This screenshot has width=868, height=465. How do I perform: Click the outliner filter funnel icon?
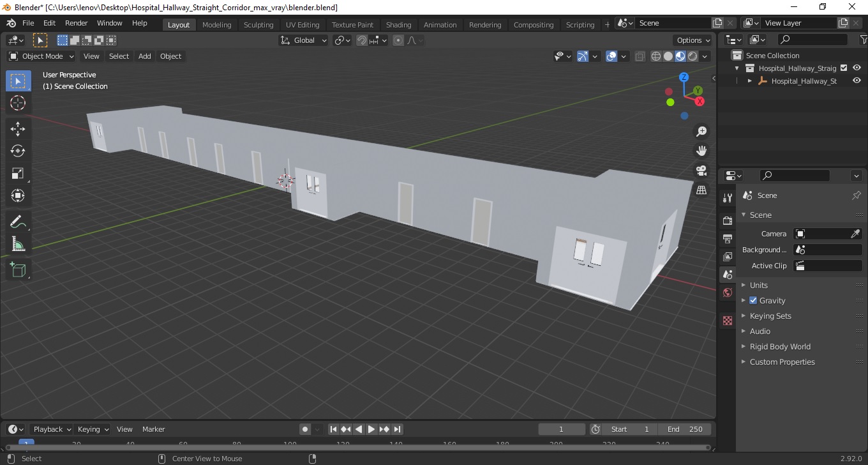(862, 40)
